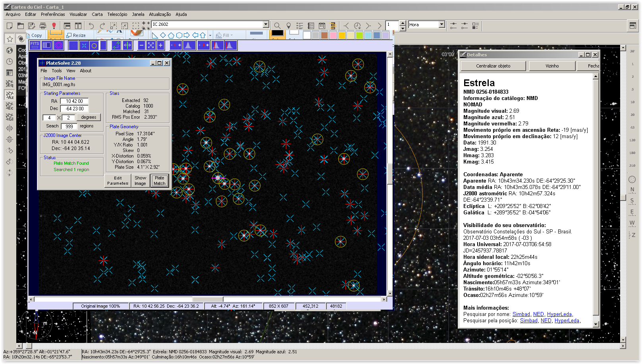Zoom in image with the plus button

click(x=160, y=45)
